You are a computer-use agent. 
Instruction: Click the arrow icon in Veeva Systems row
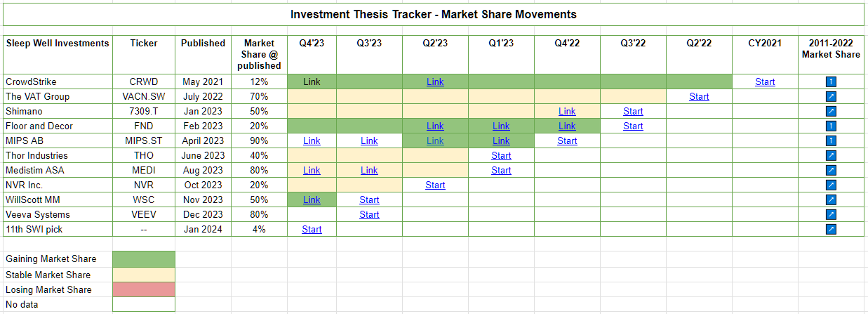click(x=831, y=214)
